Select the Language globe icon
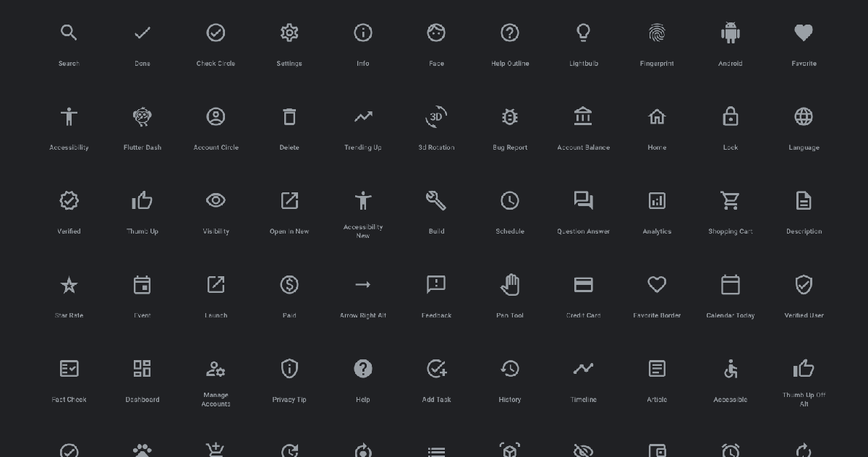The width and height of the screenshot is (868, 457). [804, 116]
